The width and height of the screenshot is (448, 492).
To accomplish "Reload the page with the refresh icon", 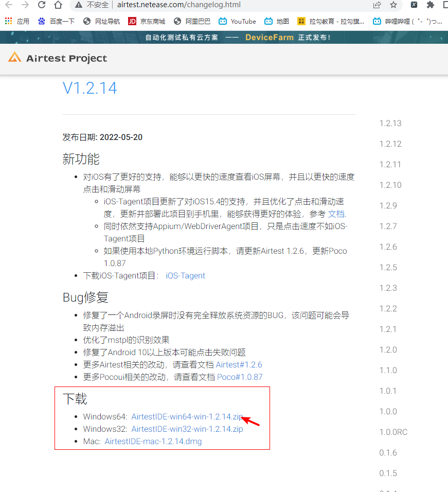I will (x=41, y=5).
